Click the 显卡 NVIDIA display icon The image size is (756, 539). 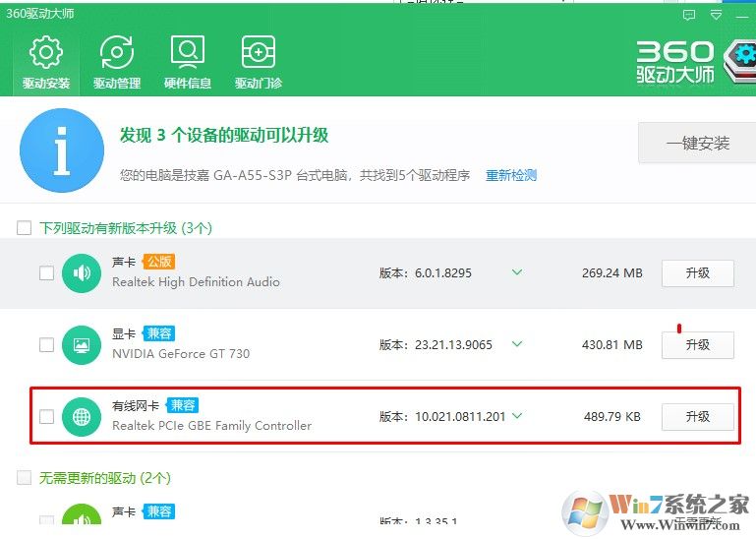click(82, 345)
